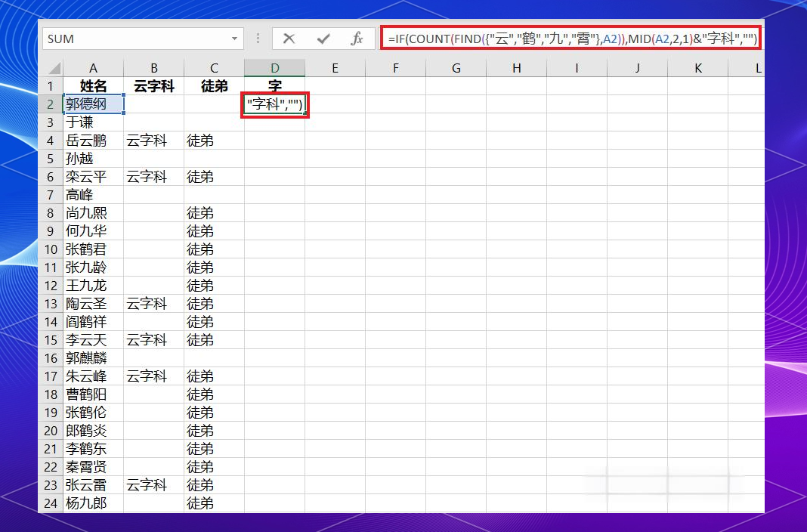
Task: Click cell containing 李鹤东
Action: (x=93, y=449)
